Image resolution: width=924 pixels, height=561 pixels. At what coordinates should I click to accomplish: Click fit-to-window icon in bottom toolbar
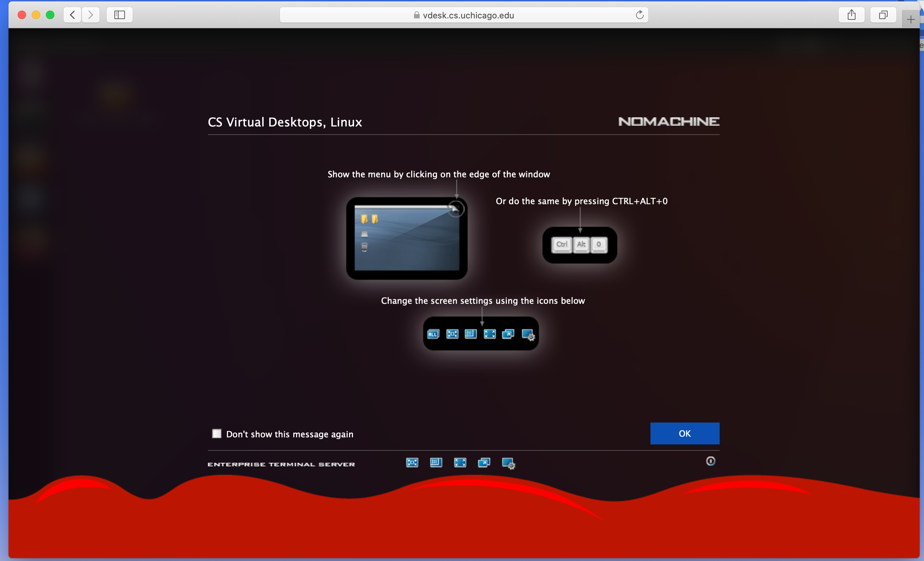click(412, 462)
